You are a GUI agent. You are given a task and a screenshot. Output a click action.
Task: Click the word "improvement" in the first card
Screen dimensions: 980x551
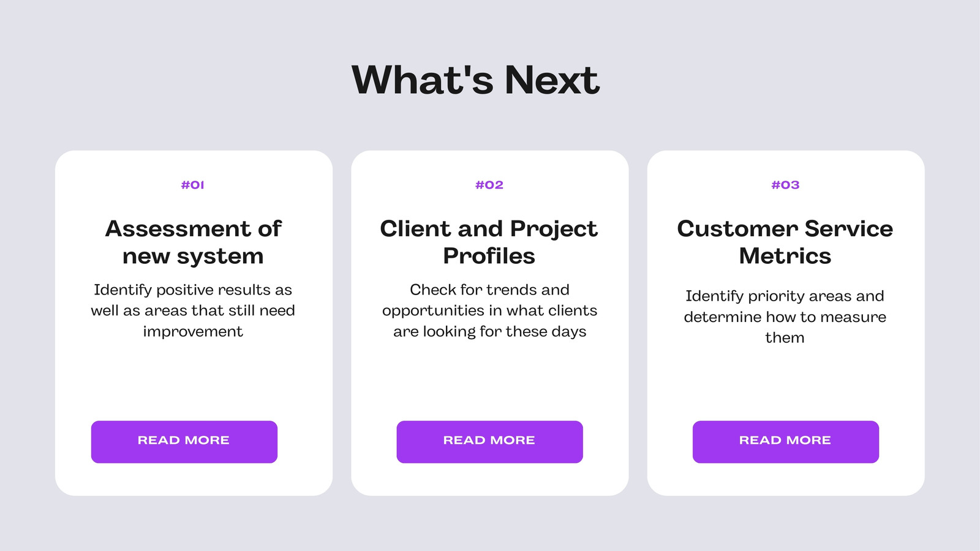click(x=193, y=331)
